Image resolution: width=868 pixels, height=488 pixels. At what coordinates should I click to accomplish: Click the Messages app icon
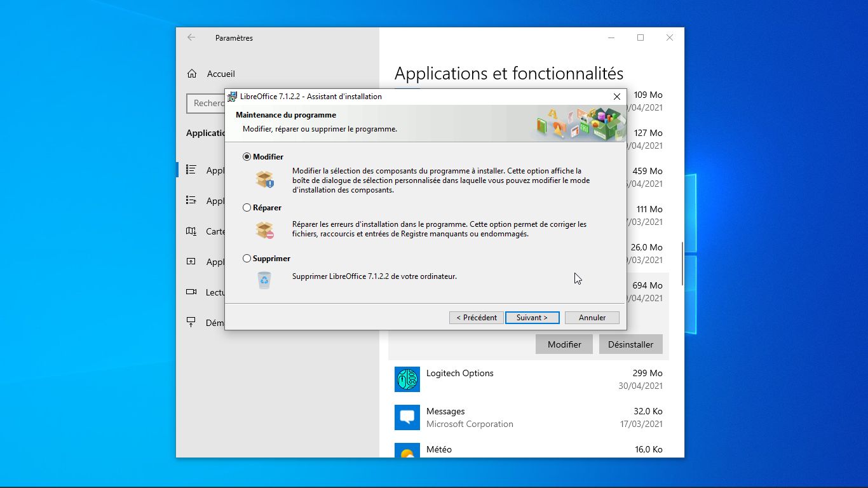tap(407, 417)
